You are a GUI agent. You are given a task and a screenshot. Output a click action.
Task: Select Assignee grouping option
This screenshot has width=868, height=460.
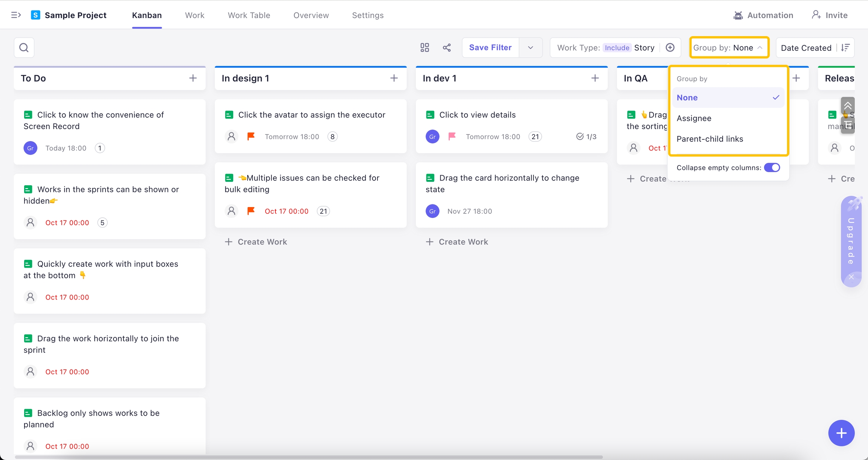pyautogui.click(x=694, y=118)
